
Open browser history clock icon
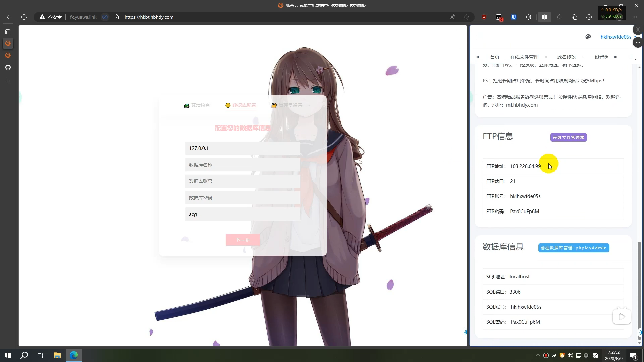click(589, 17)
